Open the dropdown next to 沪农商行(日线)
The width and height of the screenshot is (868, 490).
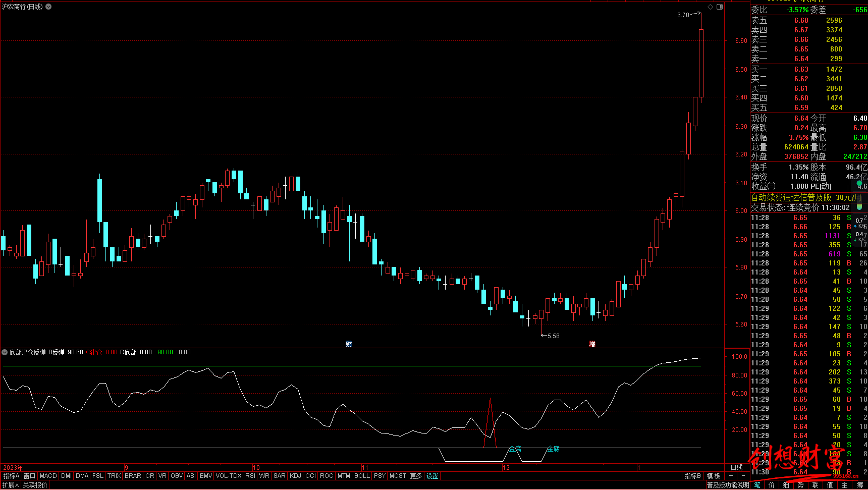48,7
